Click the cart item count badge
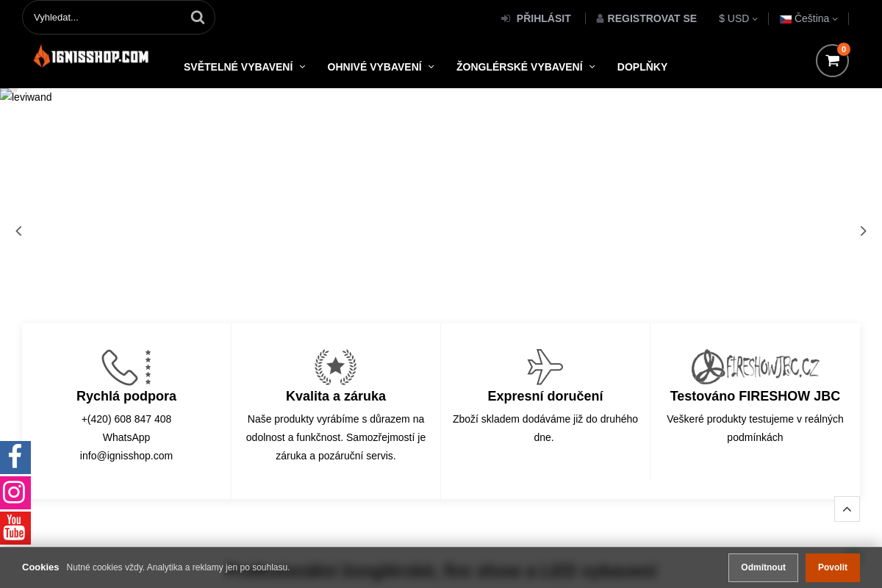The height and width of the screenshot is (588, 882). point(844,49)
